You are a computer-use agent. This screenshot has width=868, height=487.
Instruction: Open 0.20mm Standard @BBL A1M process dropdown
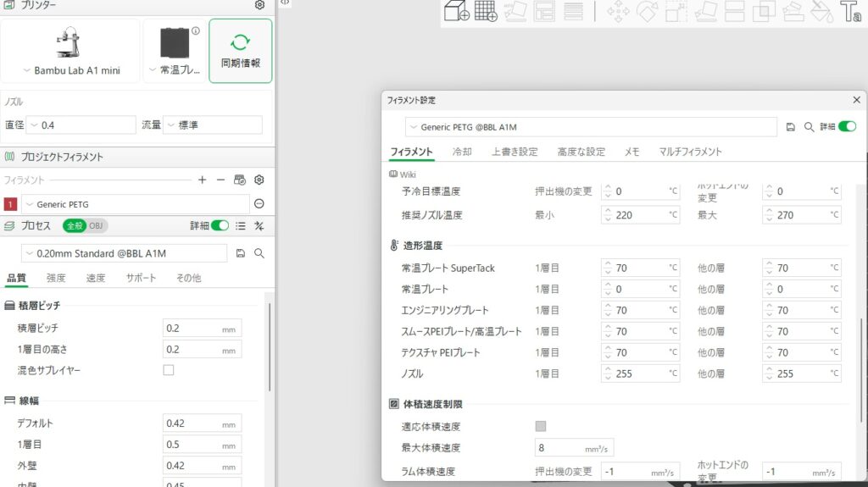coord(125,253)
